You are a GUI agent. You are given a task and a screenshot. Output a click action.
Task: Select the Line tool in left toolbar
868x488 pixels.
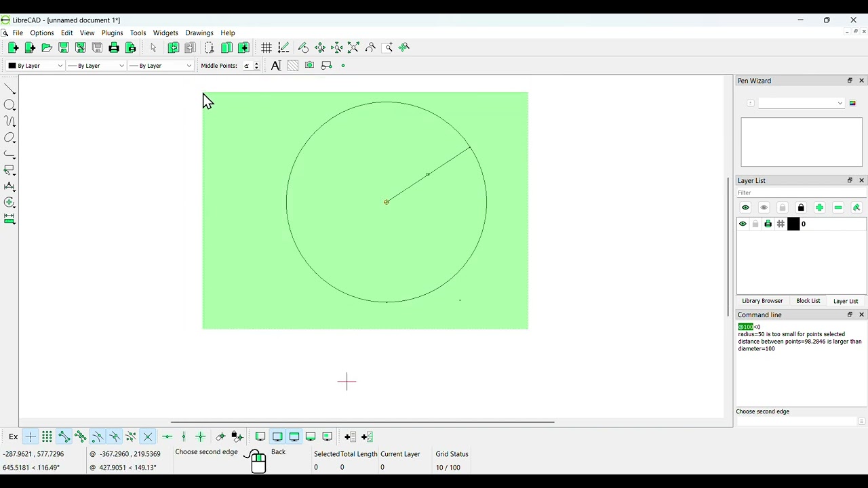tap(9, 89)
